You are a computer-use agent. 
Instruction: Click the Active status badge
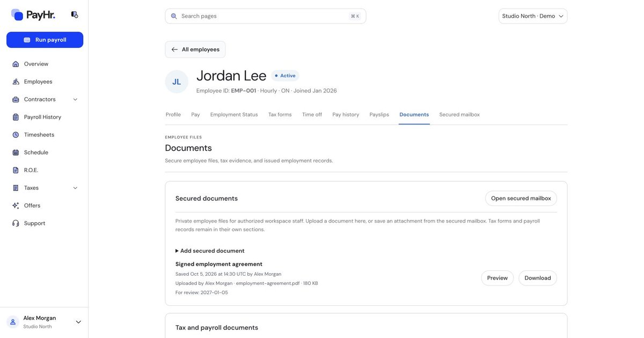click(285, 76)
